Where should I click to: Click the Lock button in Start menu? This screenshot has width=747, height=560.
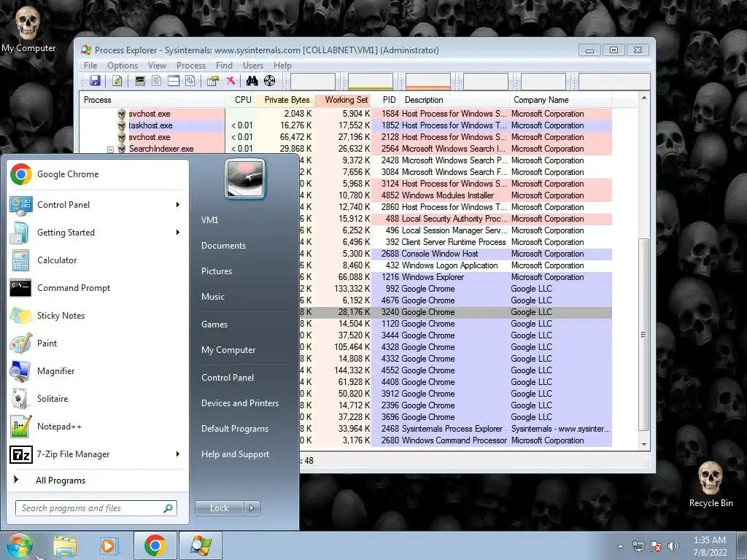[219, 508]
